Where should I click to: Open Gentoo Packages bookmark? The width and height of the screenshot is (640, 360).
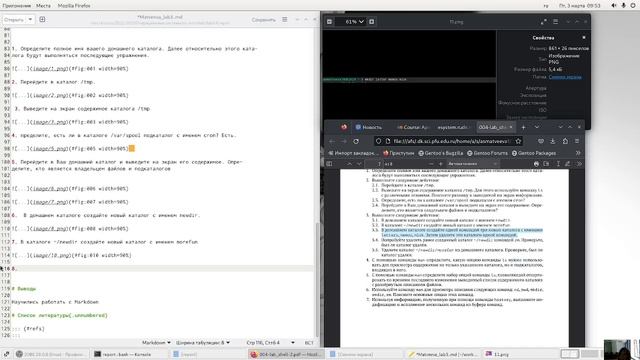pyautogui.click(x=534, y=153)
